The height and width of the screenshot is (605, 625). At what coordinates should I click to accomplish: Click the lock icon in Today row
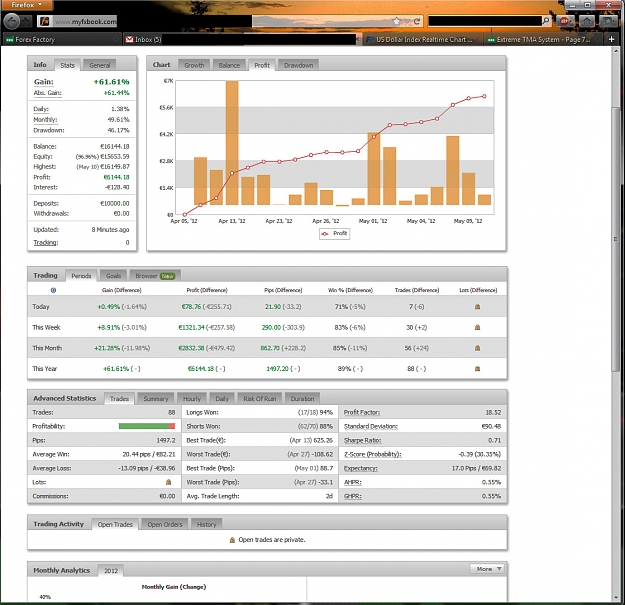point(478,306)
